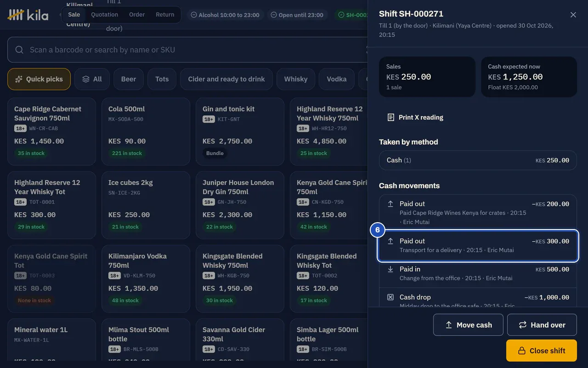Add Kilimanjaro Vodka 750ml product

coord(146,279)
